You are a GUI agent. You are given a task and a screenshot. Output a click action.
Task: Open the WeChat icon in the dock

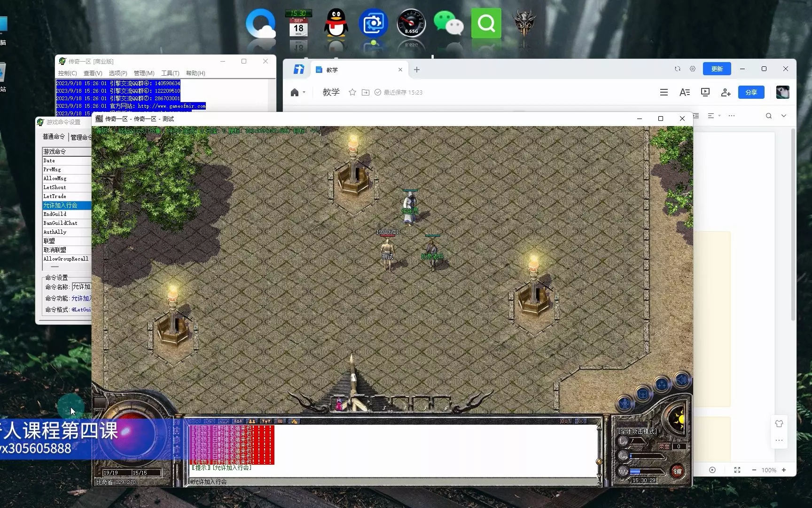pos(448,23)
